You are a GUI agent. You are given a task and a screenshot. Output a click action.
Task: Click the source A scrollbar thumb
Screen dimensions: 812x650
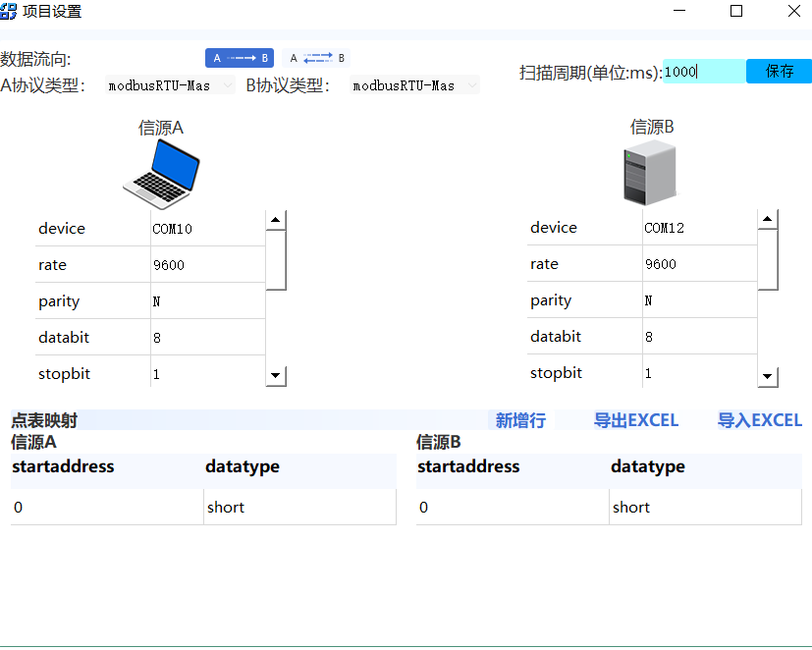[x=276, y=260]
